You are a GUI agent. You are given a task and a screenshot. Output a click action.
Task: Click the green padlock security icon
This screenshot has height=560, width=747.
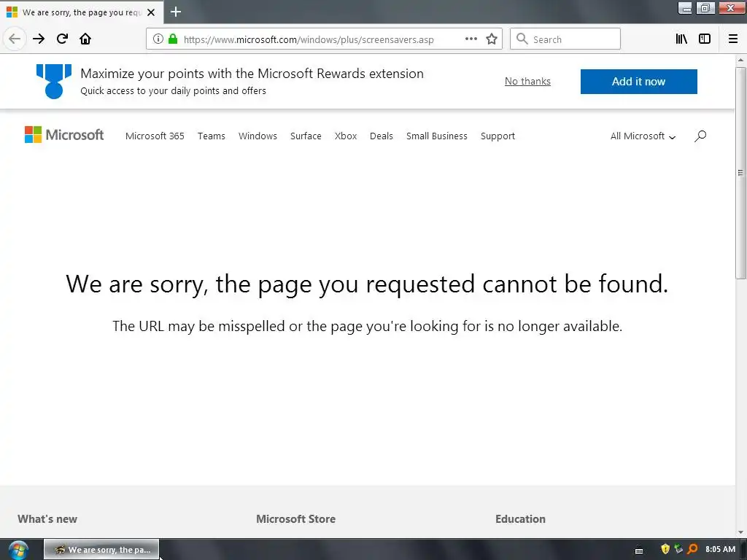(173, 39)
